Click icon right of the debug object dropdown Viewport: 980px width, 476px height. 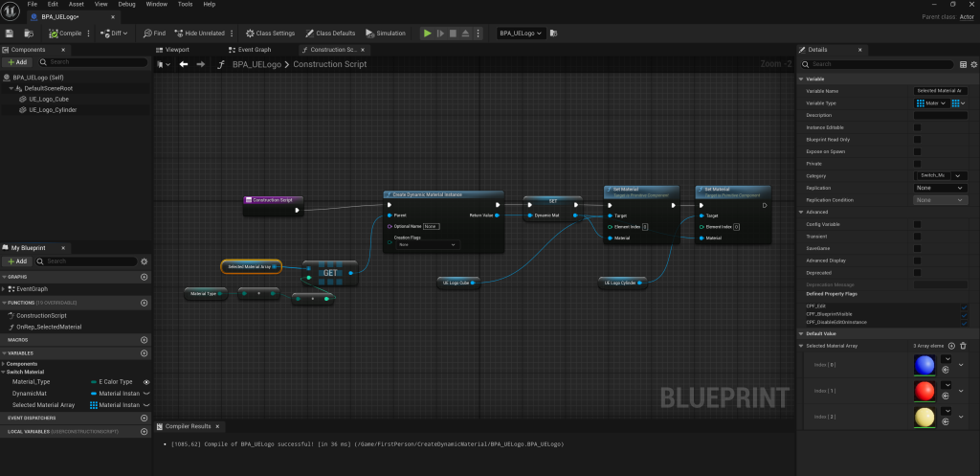click(x=554, y=34)
